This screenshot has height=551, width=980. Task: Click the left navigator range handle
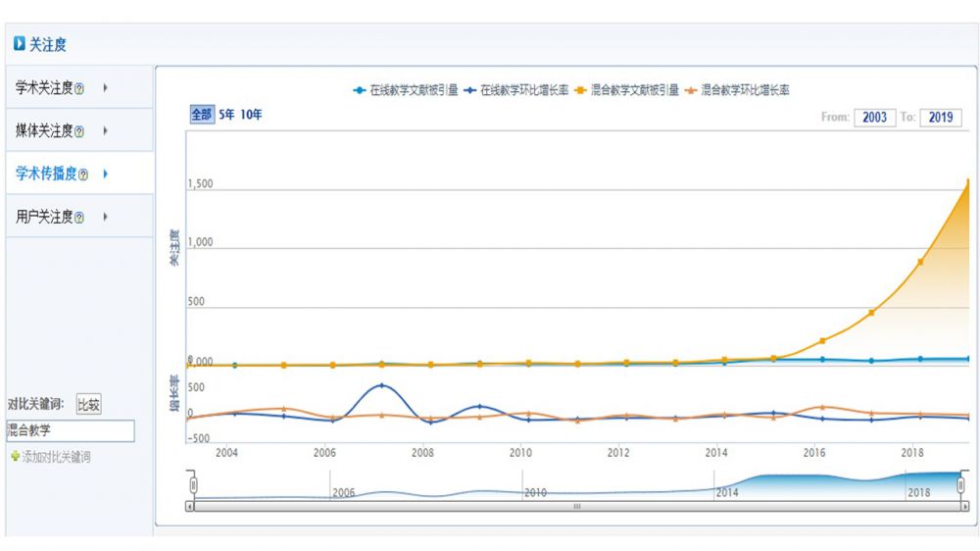tap(194, 486)
